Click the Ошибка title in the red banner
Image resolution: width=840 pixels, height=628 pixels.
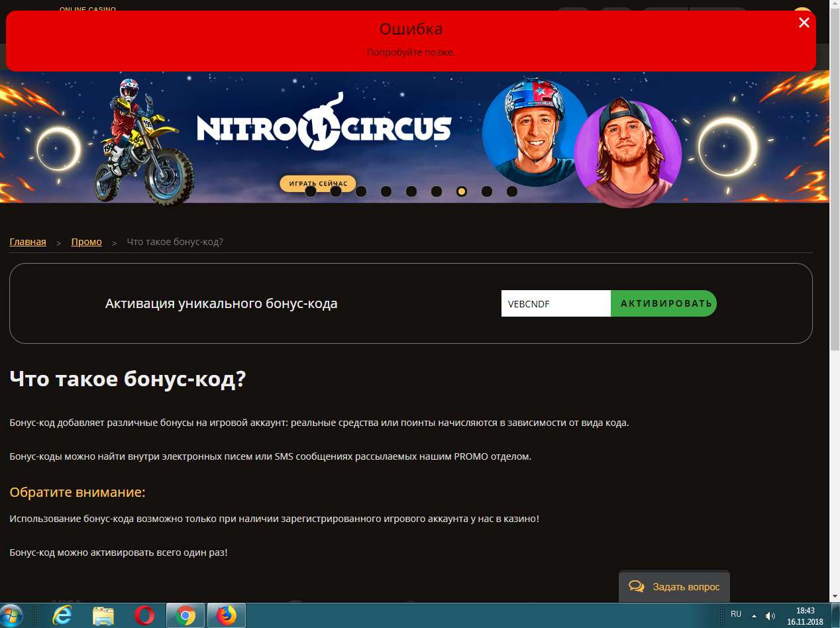(411, 29)
